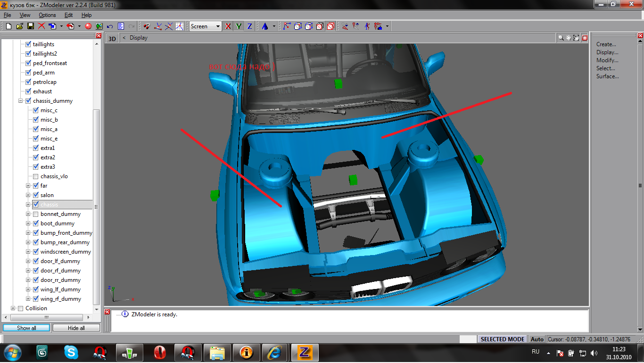Toggle the Z axis constraint button
The height and width of the screenshot is (363, 644).
pos(249,26)
